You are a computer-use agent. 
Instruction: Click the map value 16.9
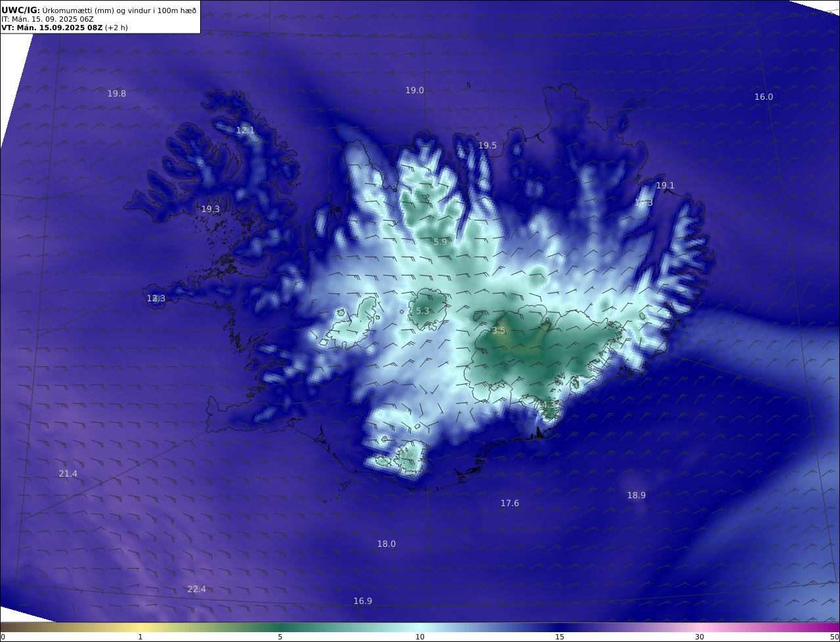(x=362, y=601)
